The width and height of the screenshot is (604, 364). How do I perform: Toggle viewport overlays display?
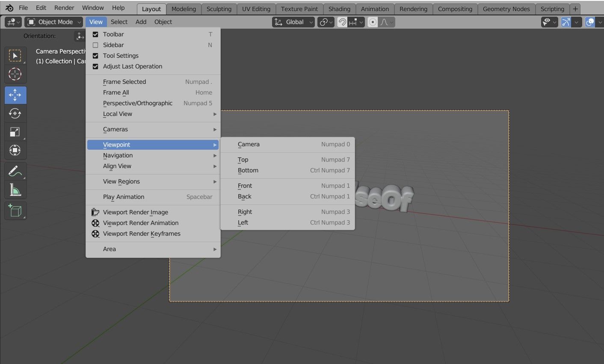tap(590, 22)
